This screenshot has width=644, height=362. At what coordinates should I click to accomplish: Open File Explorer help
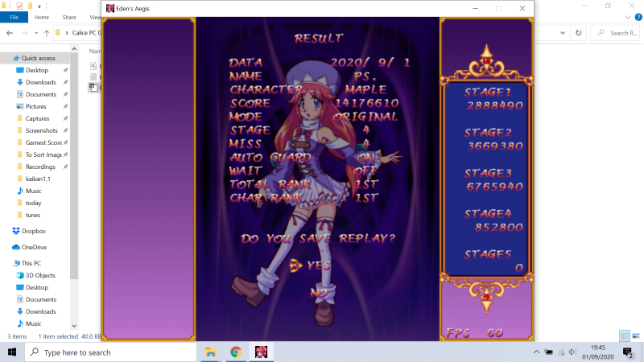(x=638, y=17)
